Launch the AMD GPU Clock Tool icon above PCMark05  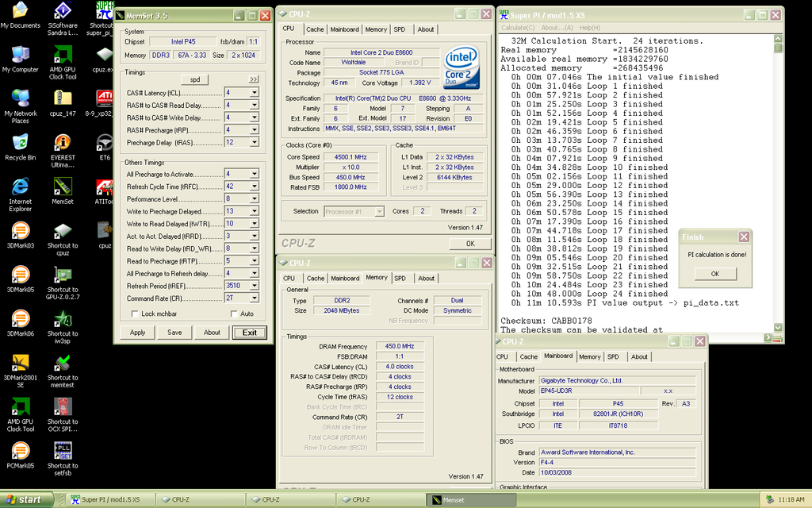[x=20, y=414]
